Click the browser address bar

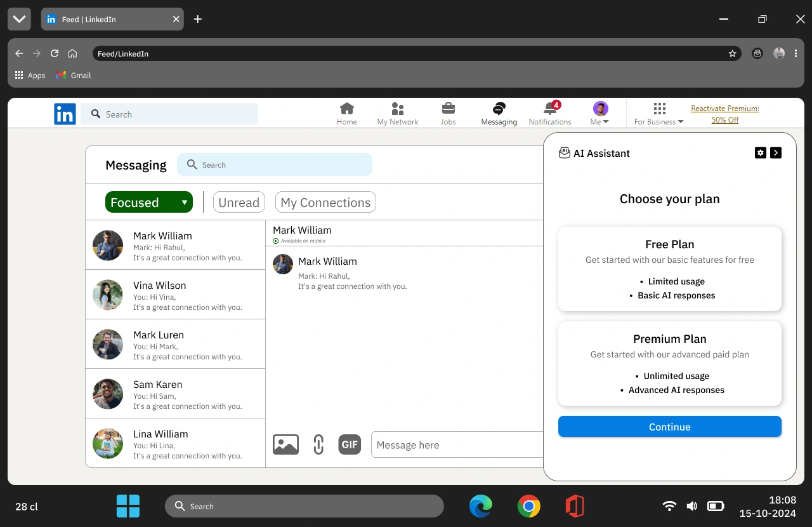point(417,54)
